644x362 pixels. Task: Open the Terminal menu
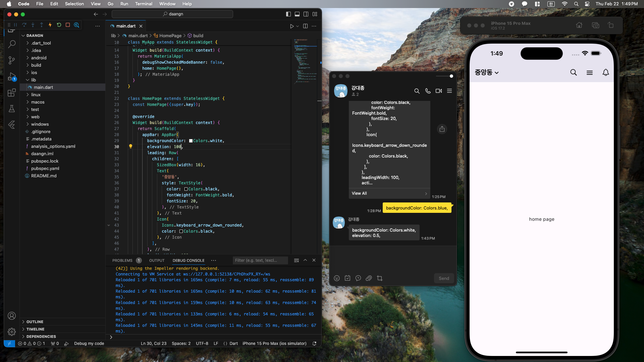pos(144,4)
